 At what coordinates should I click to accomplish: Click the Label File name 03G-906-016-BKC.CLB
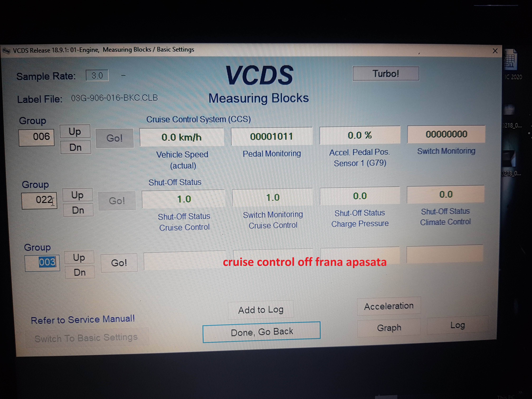[x=115, y=98]
